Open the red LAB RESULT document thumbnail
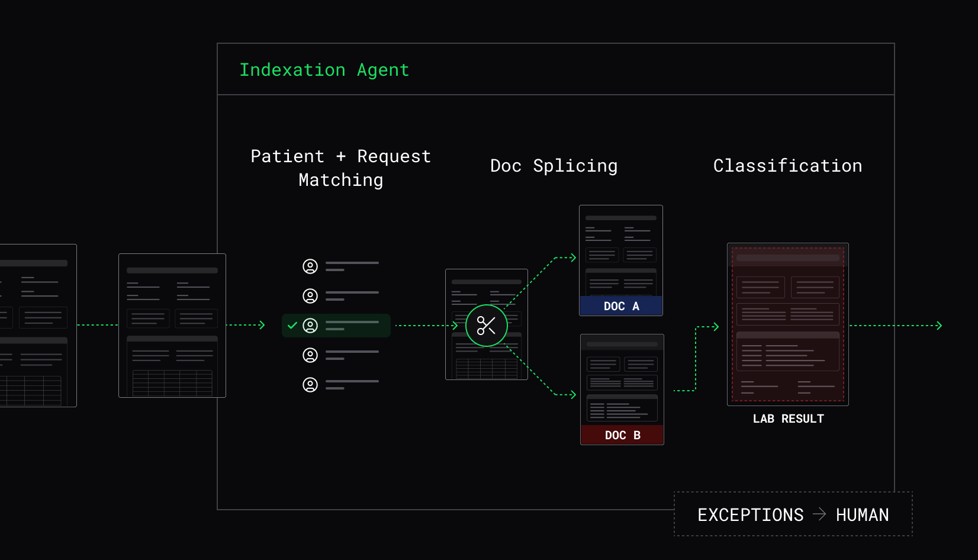Screen dimensions: 978x560 pyautogui.click(x=788, y=324)
